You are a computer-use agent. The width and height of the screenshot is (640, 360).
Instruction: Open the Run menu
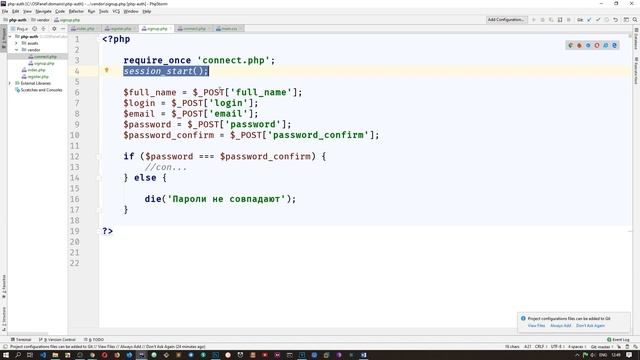point(91,11)
